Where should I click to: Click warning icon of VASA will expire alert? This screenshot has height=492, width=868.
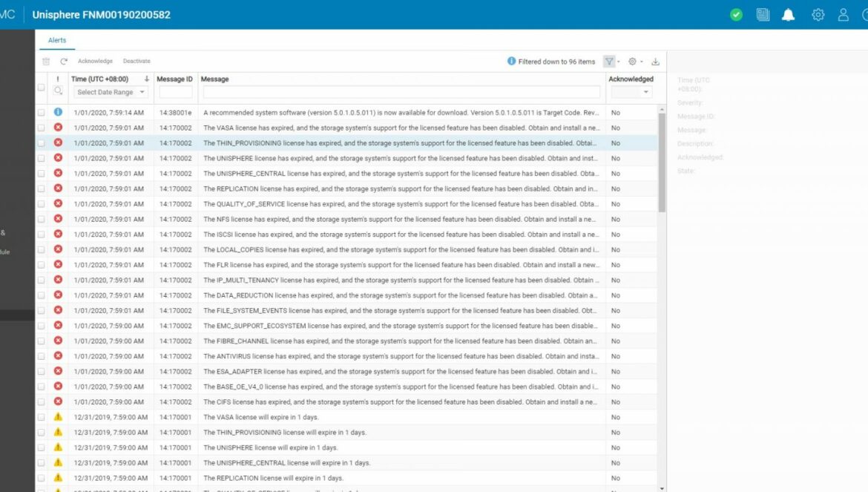58,417
